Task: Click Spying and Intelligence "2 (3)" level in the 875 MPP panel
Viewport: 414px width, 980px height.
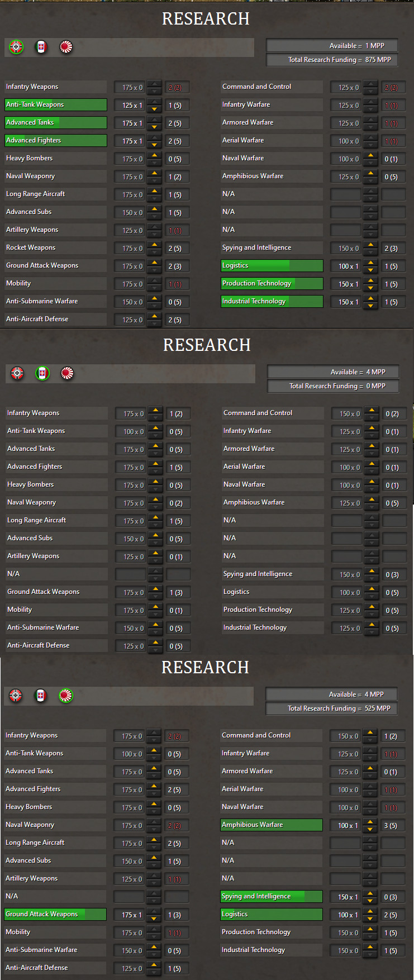Action: [393, 249]
